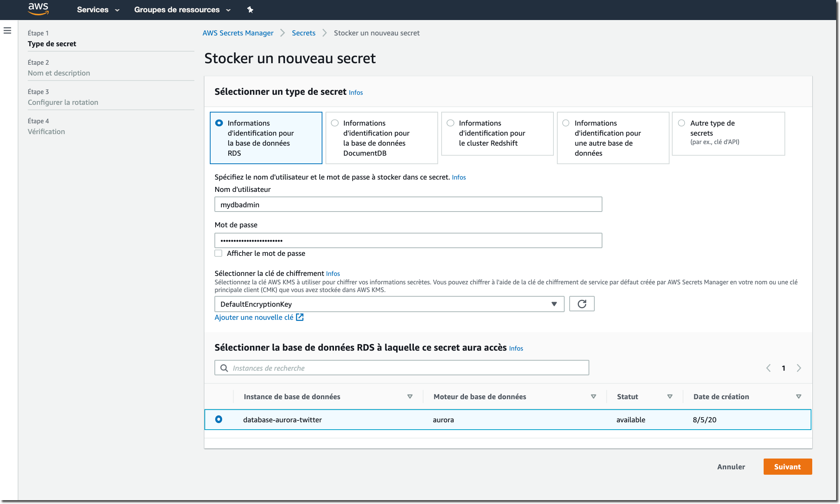The height and width of the screenshot is (504, 840).
Task: Enable Afficher le mot de passe checkbox
Action: [x=219, y=253]
